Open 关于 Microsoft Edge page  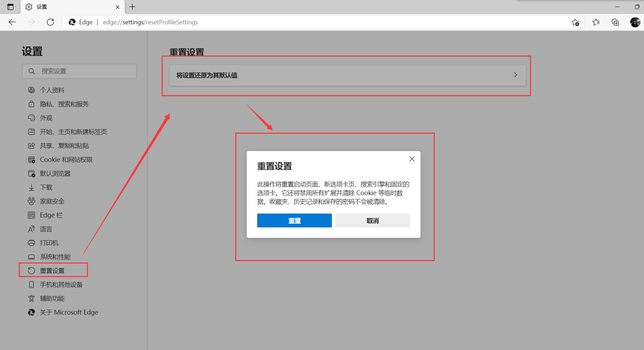click(68, 312)
